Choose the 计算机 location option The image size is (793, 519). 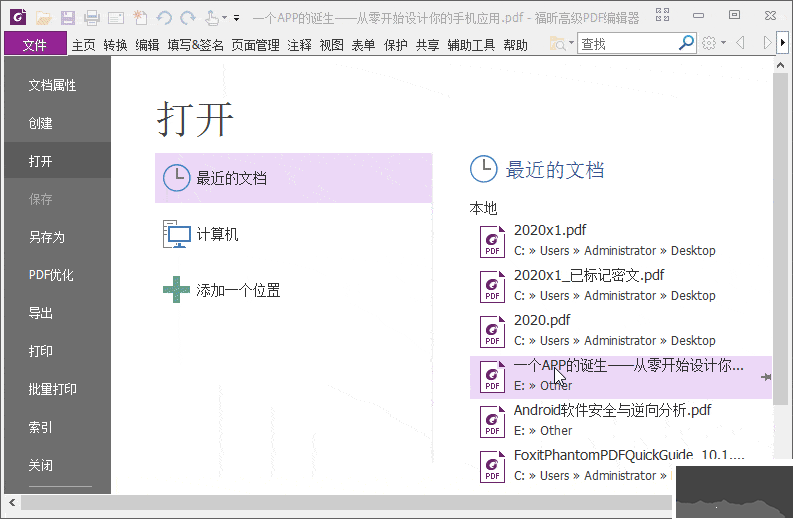293,234
